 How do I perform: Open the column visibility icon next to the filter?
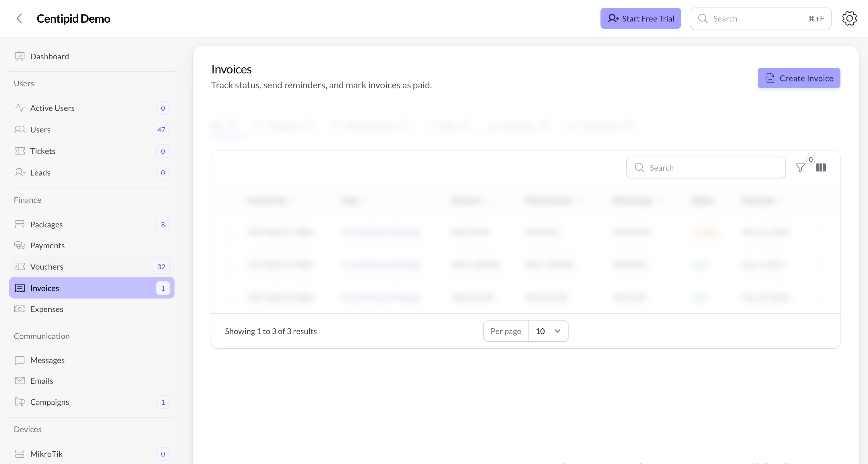coord(821,168)
